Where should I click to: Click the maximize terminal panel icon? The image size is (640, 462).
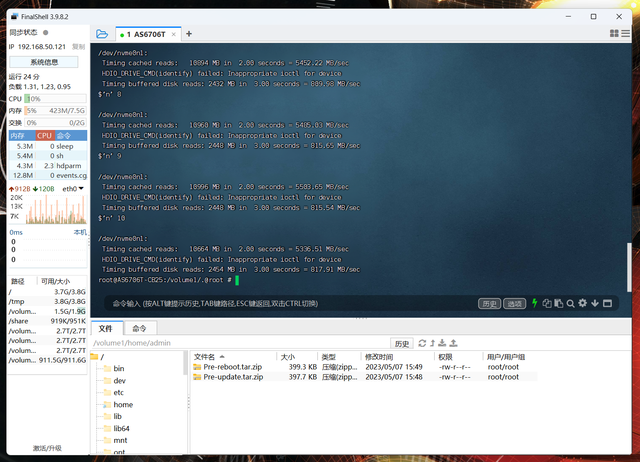(x=606, y=303)
